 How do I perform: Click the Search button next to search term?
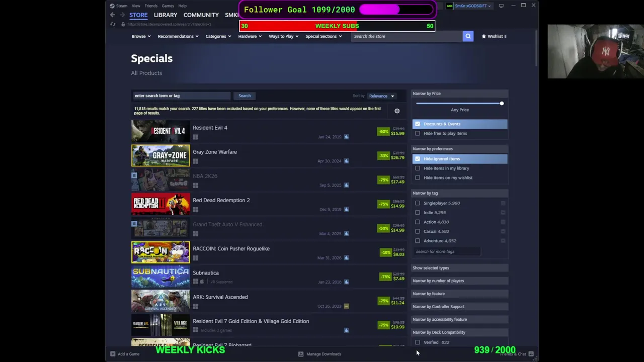[245, 96]
